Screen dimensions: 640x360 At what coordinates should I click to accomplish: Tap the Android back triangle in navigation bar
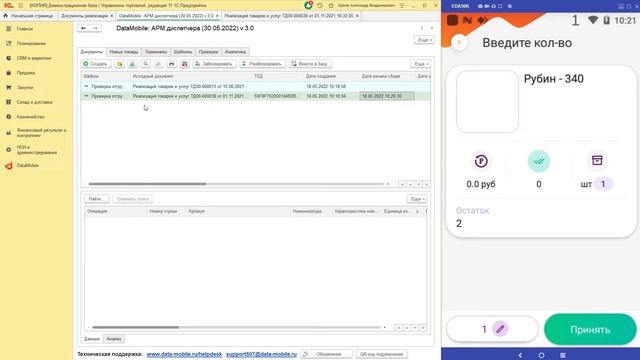click(520, 355)
